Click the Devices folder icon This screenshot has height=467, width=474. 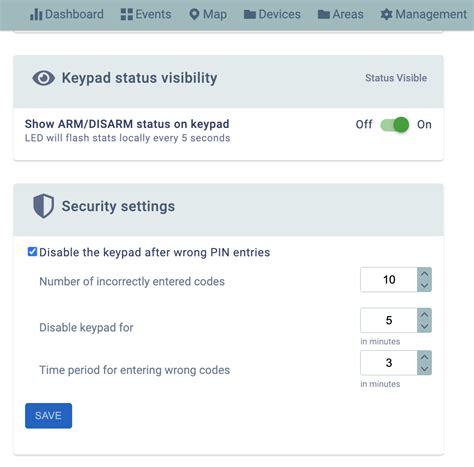250,14
